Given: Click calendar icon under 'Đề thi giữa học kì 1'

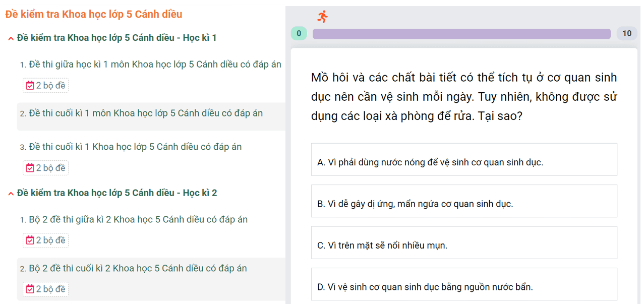Looking at the screenshot, I should [30, 86].
